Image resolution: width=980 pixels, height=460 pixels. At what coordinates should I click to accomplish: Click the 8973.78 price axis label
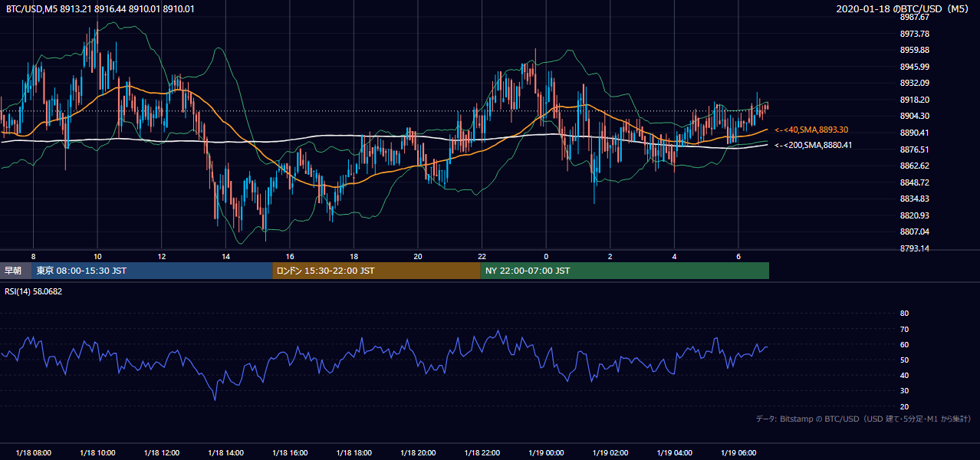click(x=914, y=34)
